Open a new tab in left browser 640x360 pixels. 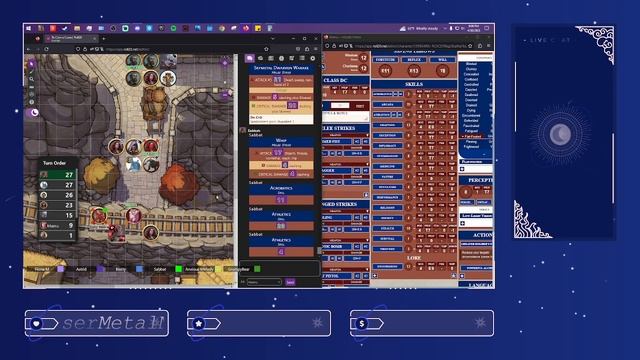103,38
